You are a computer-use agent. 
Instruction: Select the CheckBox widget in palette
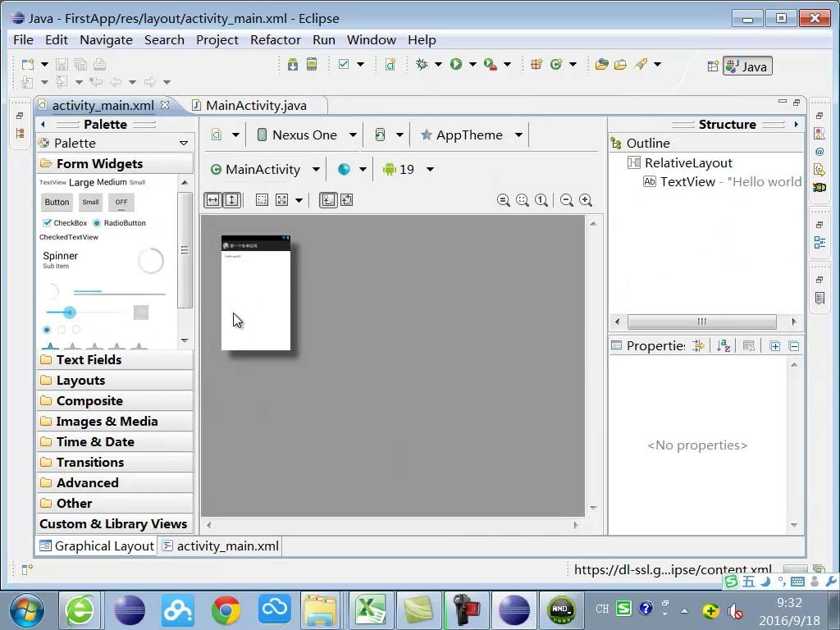[x=65, y=223]
